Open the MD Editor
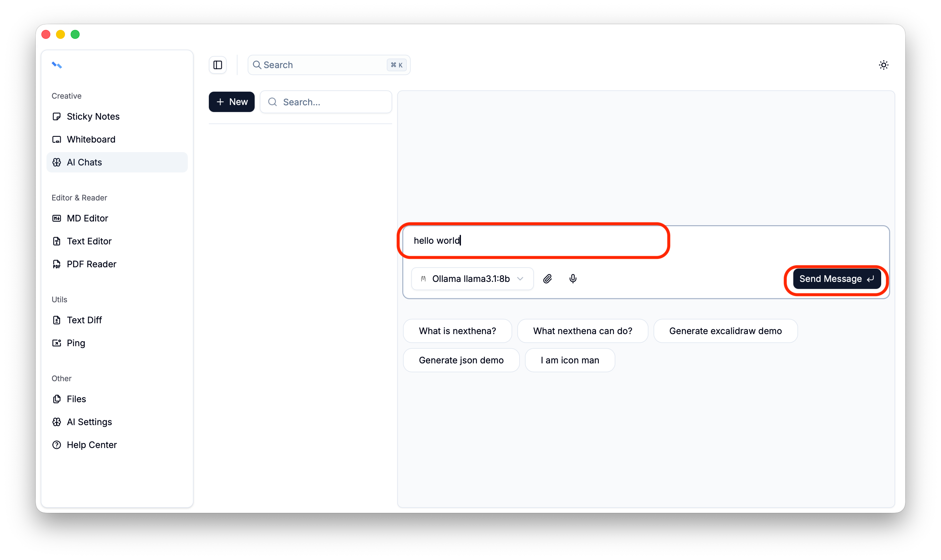 (87, 219)
